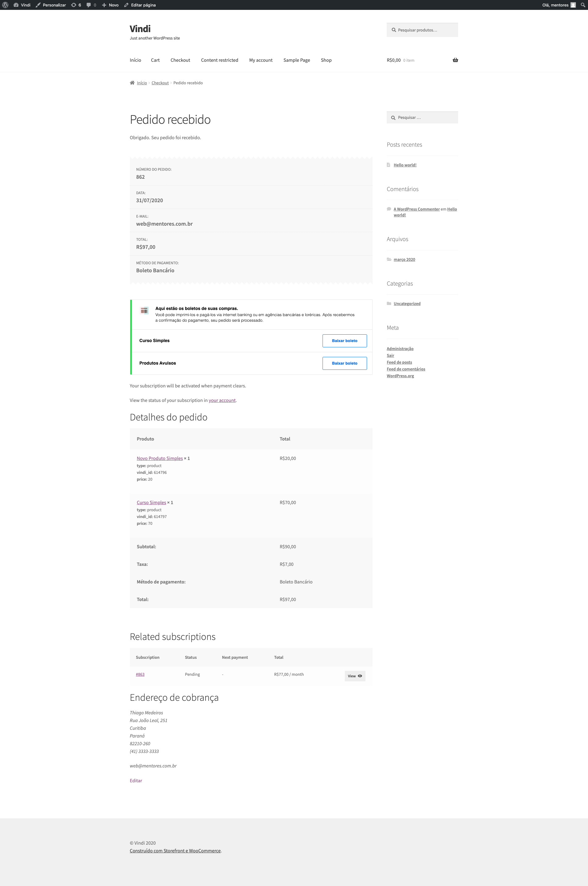Open the updates icon showing 6

coord(76,5)
